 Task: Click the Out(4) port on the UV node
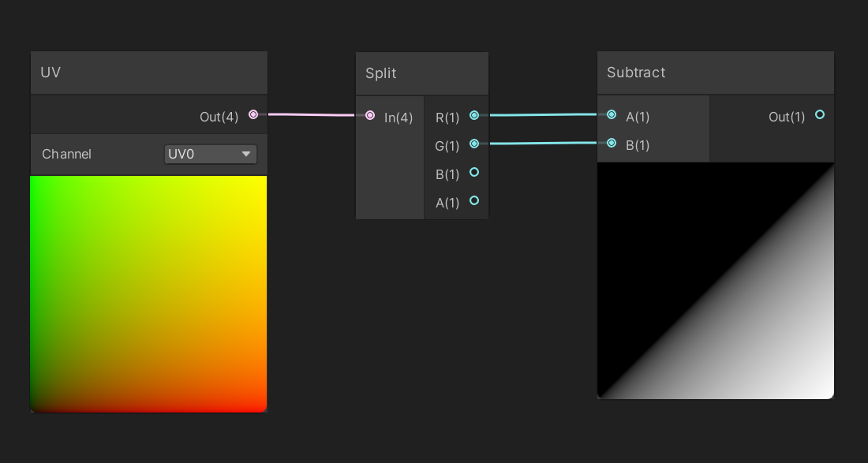[253, 114]
